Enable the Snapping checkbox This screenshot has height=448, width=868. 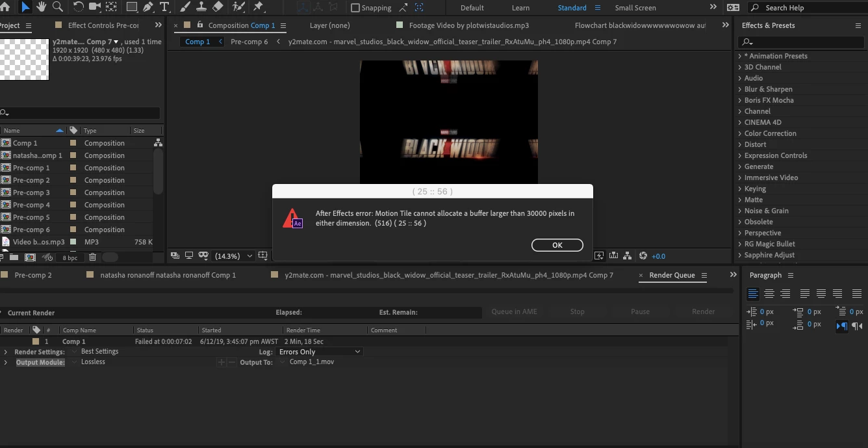click(355, 8)
